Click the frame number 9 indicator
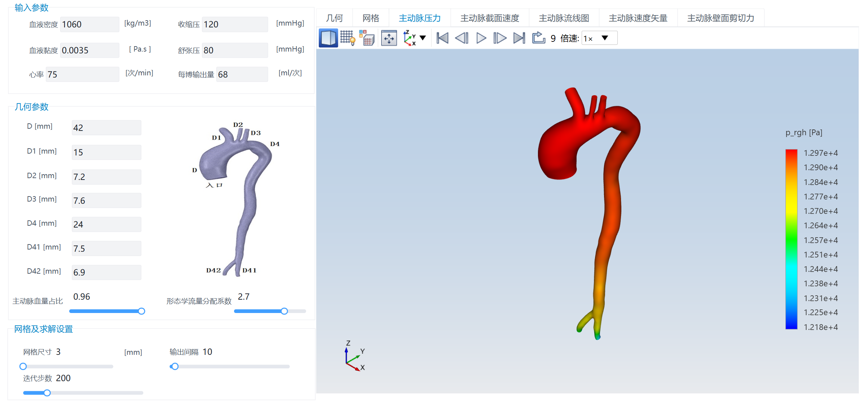 tap(553, 38)
